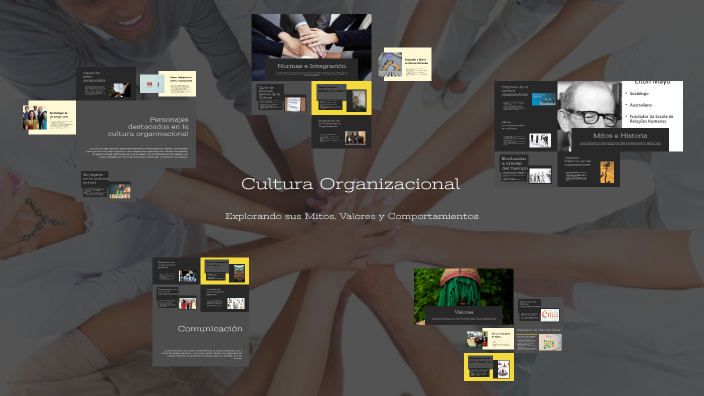The width and height of the screenshot is (704, 396).
Task: Select the Mitos e Historia slide with blue image
Action: pos(526,98)
